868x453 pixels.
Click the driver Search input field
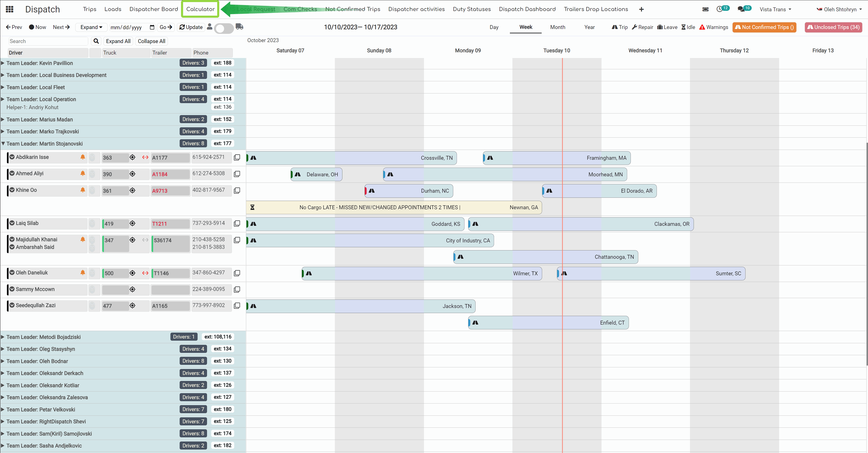(x=48, y=41)
